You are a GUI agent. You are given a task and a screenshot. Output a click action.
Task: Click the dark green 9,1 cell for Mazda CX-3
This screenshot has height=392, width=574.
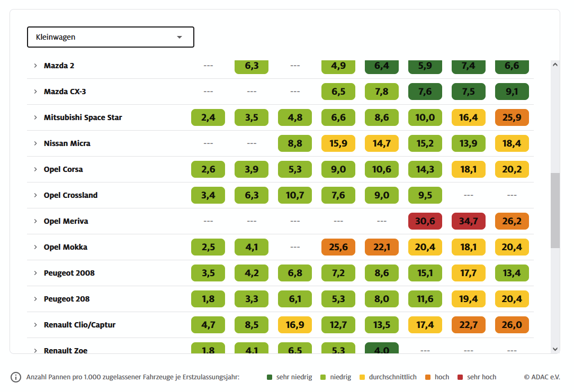point(512,92)
